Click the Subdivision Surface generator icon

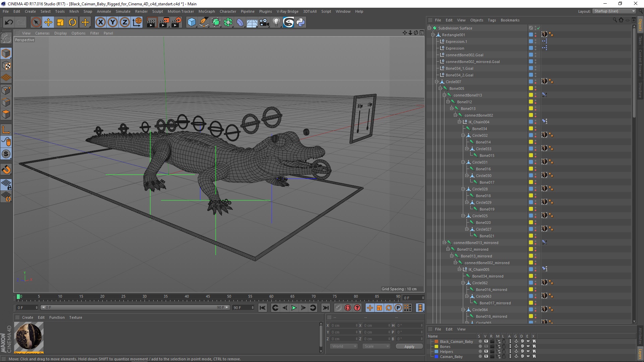pos(216,22)
